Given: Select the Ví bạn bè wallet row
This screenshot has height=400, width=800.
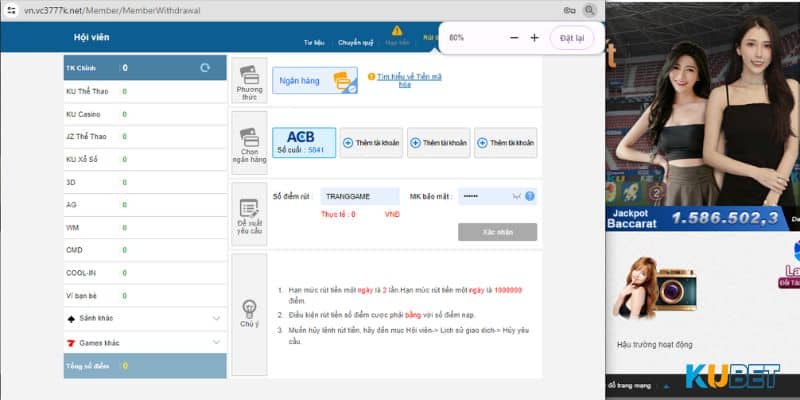Looking at the screenshot, I should (145, 296).
